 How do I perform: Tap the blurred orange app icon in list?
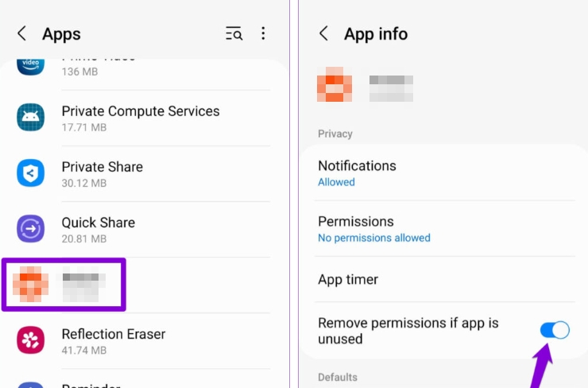tap(30, 284)
